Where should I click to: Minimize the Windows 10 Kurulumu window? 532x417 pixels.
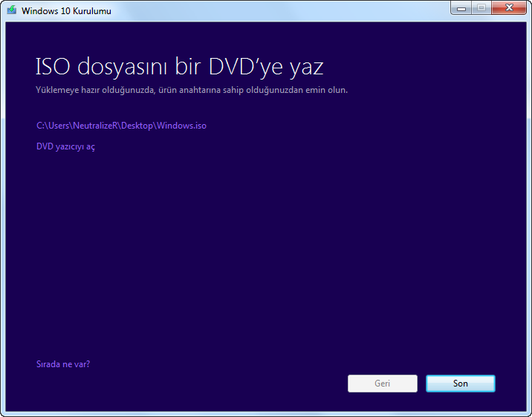point(462,8)
